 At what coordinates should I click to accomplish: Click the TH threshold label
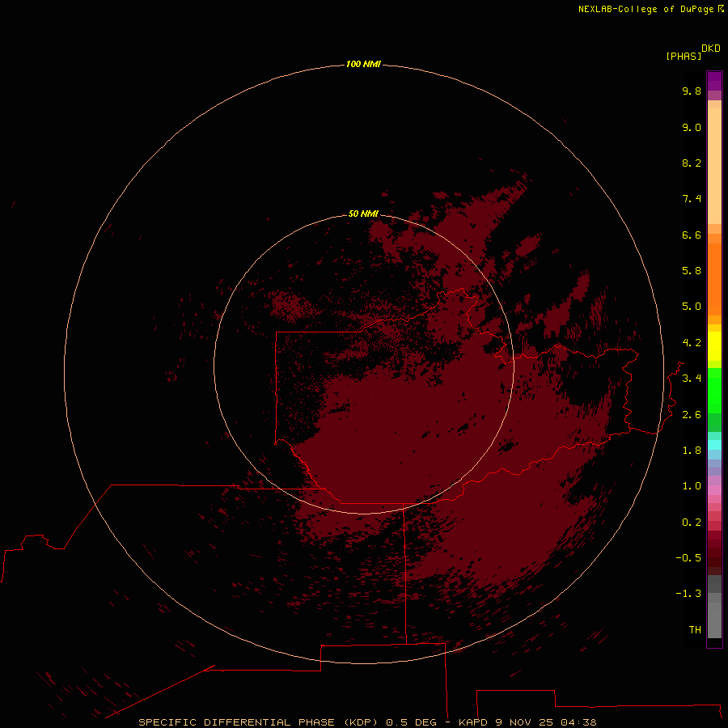tap(695, 630)
